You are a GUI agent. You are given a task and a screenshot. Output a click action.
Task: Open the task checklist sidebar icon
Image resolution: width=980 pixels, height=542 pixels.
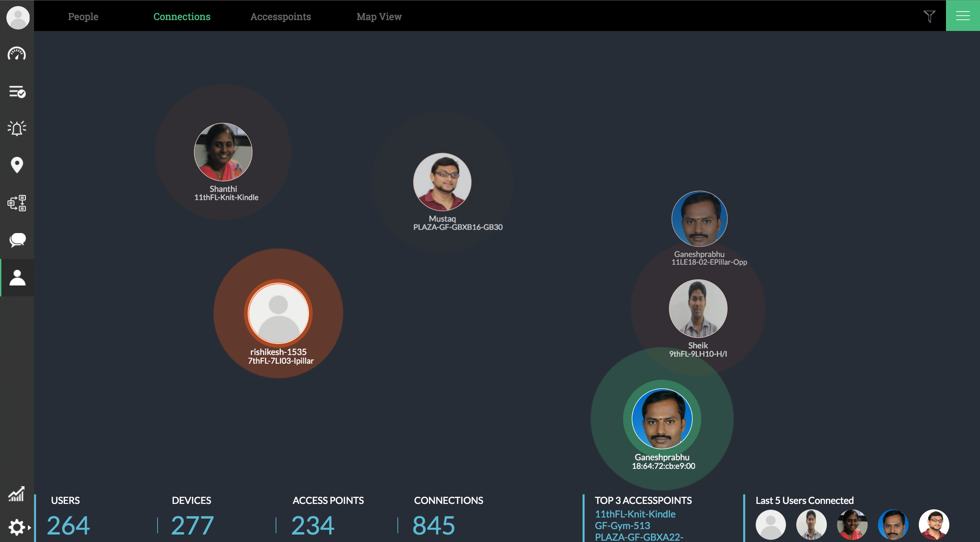[x=17, y=92]
